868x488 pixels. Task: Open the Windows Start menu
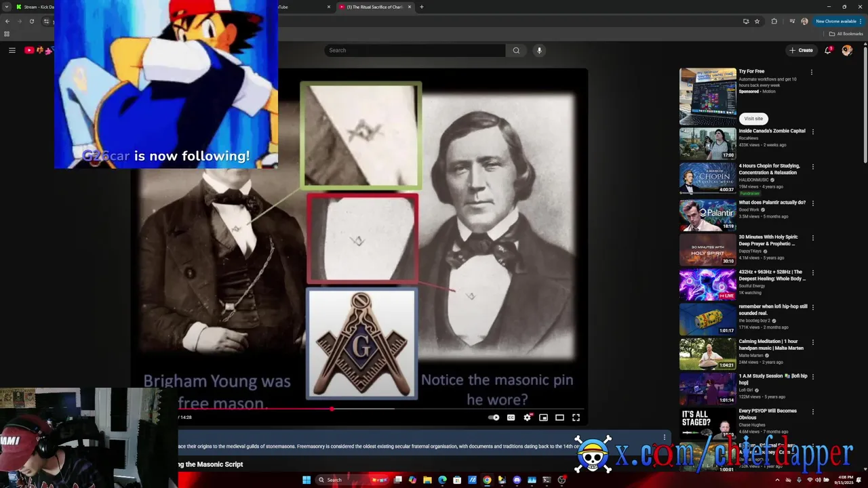[x=306, y=480]
